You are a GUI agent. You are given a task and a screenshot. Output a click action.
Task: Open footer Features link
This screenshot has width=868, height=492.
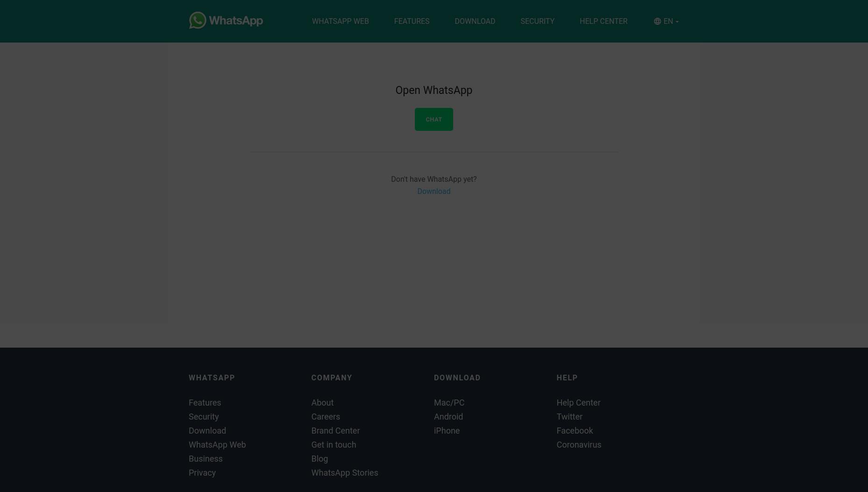coord(205,403)
